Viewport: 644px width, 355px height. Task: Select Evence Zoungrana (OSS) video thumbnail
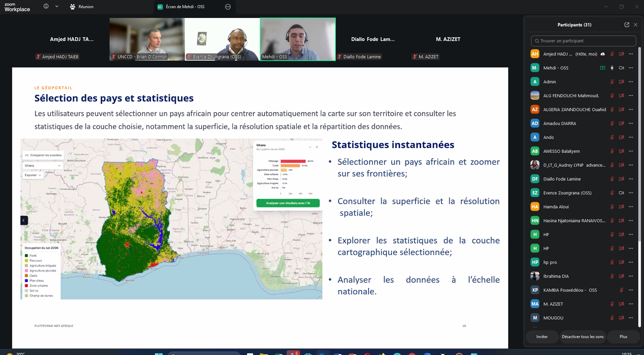tap(222, 39)
